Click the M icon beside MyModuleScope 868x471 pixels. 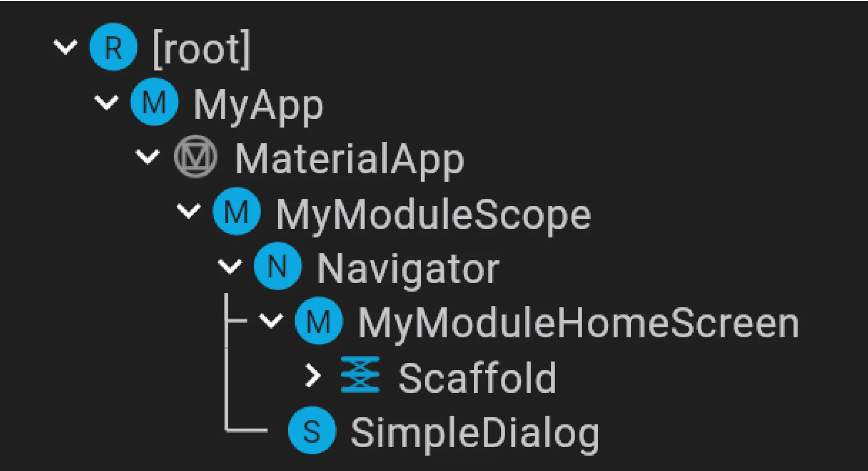(237, 211)
